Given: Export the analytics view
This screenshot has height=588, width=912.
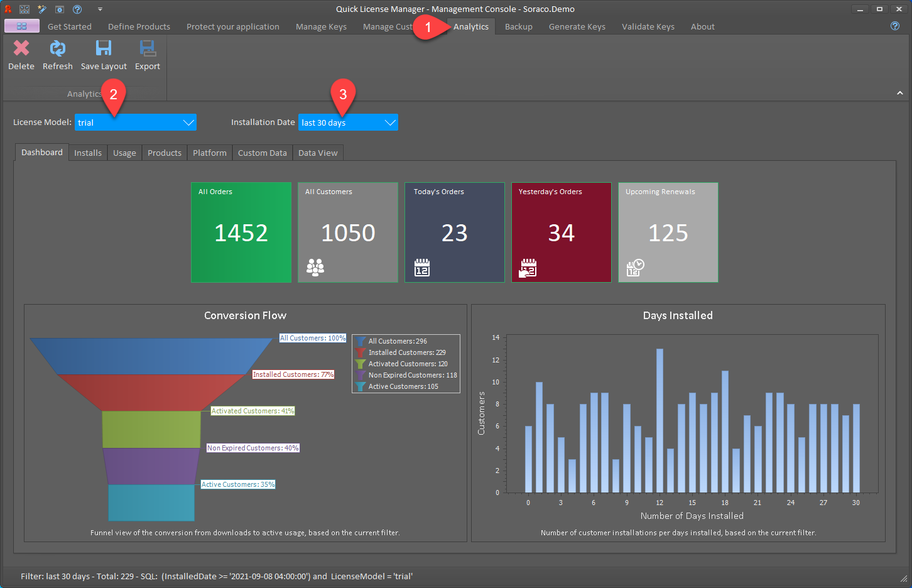Looking at the screenshot, I should tap(148, 48).
